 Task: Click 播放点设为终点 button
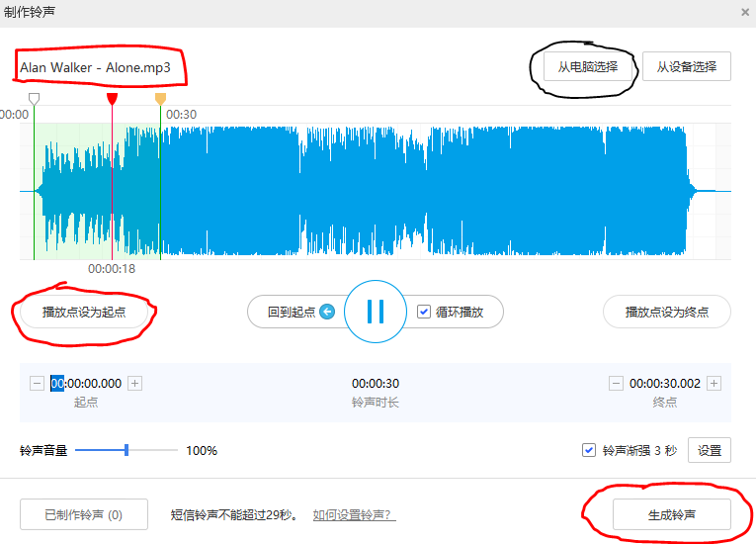[667, 312]
